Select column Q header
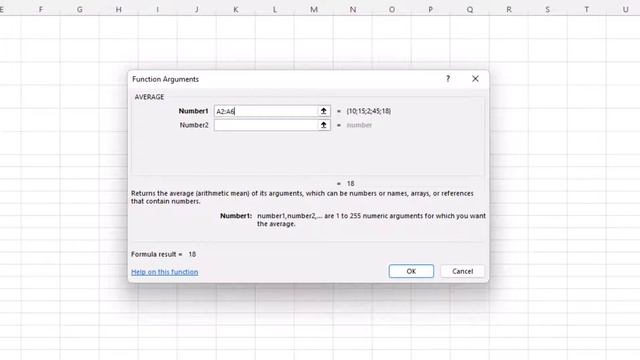 click(x=470, y=9)
